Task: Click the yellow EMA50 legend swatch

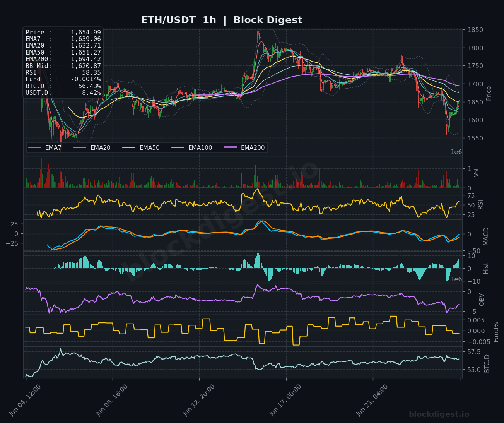Action: pos(129,147)
